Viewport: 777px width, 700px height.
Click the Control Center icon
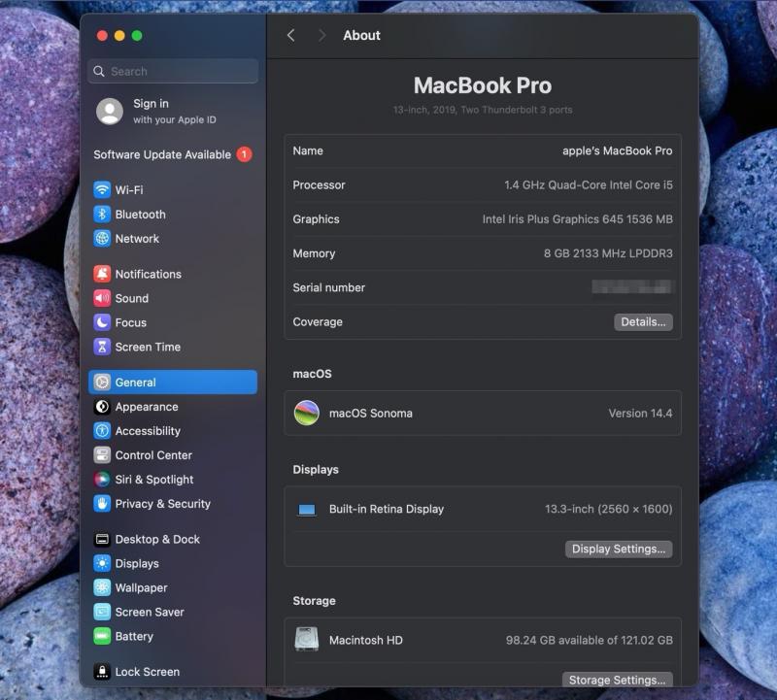[x=102, y=454]
